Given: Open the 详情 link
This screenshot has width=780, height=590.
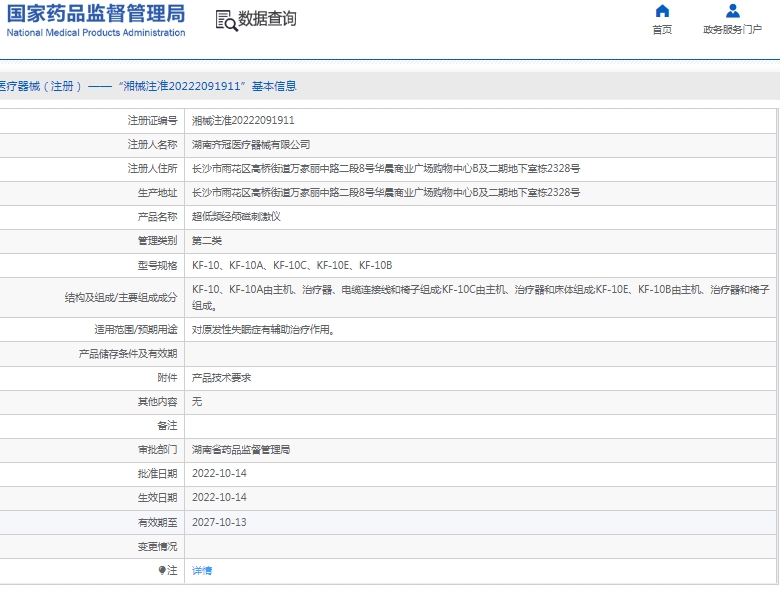Looking at the screenshot, I should [x=202, y=571].
